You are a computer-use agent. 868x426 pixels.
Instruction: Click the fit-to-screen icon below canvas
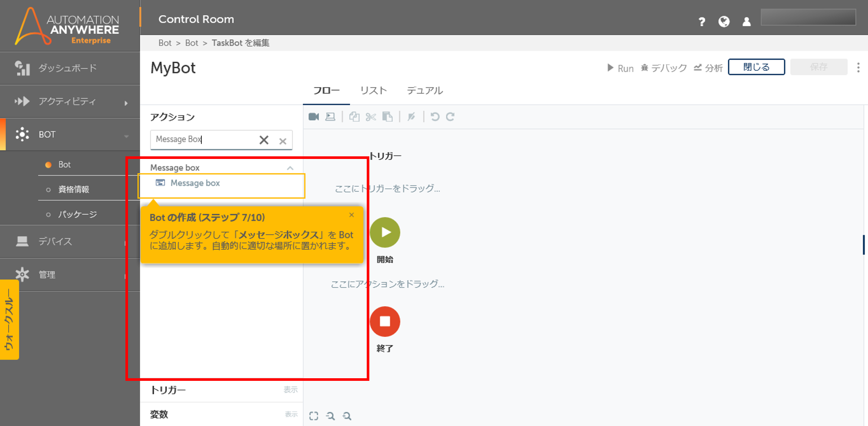point(314,416)
